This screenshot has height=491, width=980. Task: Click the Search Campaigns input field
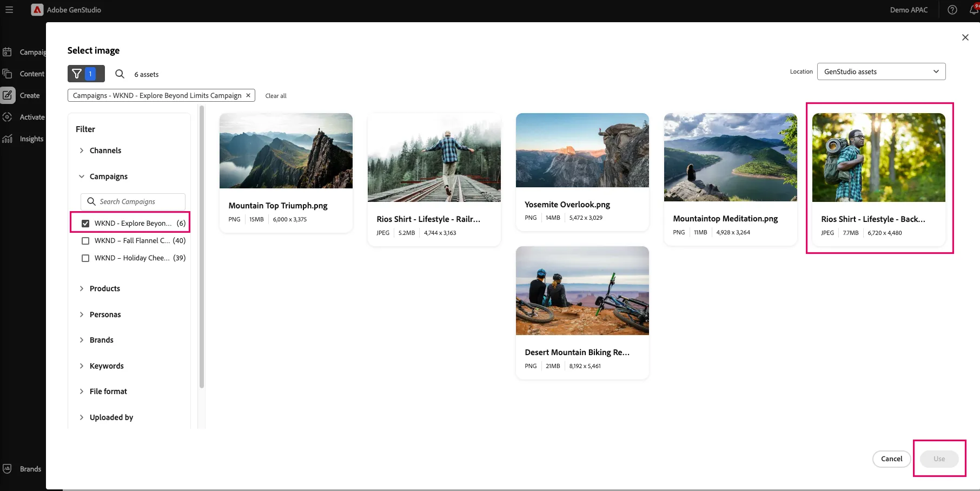pos(133,201)
